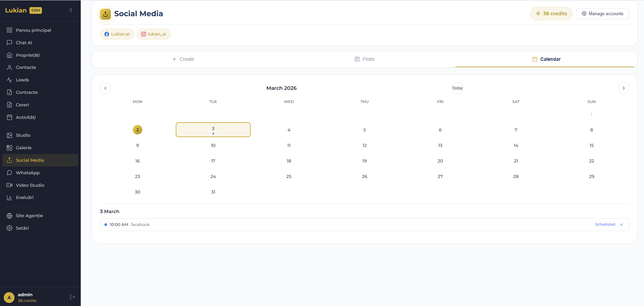Click the Leads activity icon in sidebar

click(9, 80)
